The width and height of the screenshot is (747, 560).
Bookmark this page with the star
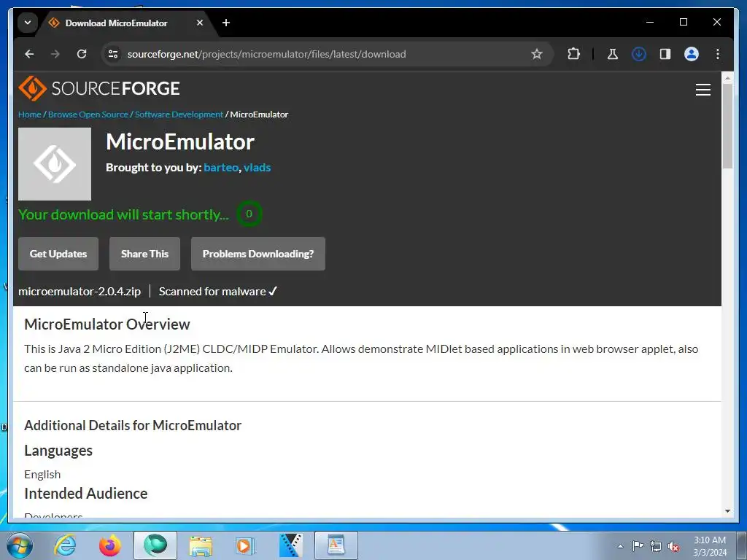tap(537, 54)
